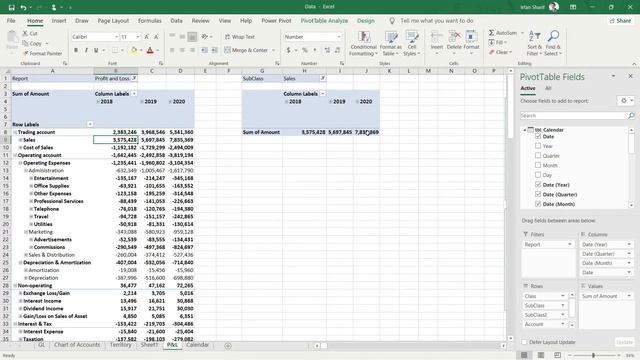Click the Share button

pyautogui.click(x=620, y=20)
